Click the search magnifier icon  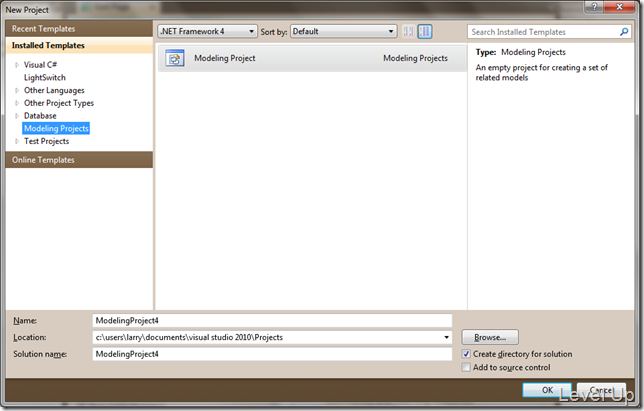point(624,32)
